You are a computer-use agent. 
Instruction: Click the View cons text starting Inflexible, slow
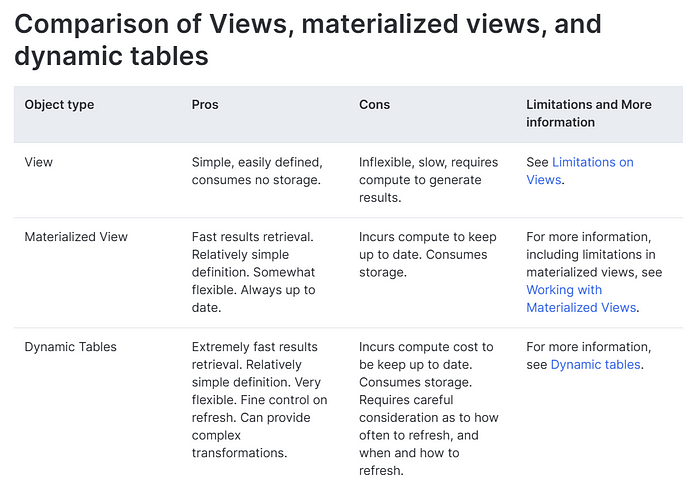(428, 180)
